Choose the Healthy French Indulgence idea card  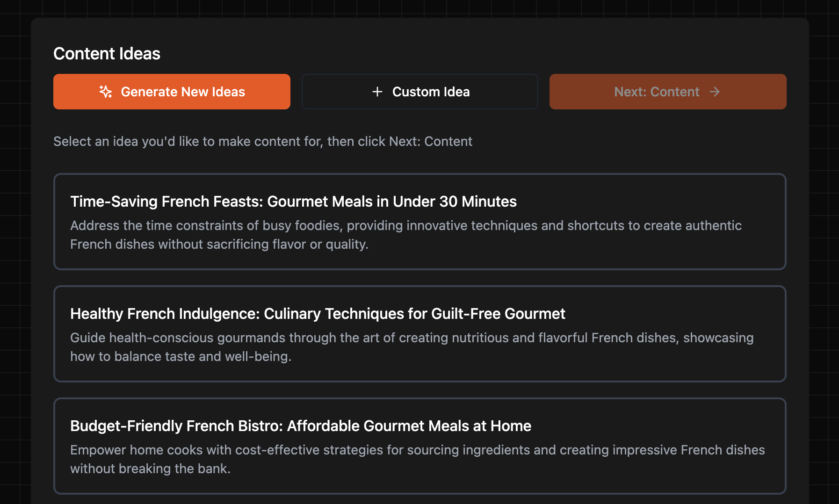click(x=419, y=334)
